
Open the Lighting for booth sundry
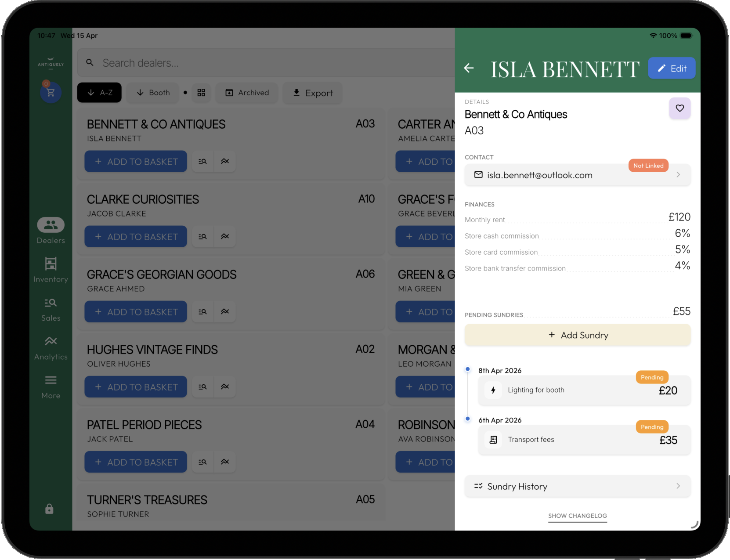pyautogui.click(x=584, y=390)
